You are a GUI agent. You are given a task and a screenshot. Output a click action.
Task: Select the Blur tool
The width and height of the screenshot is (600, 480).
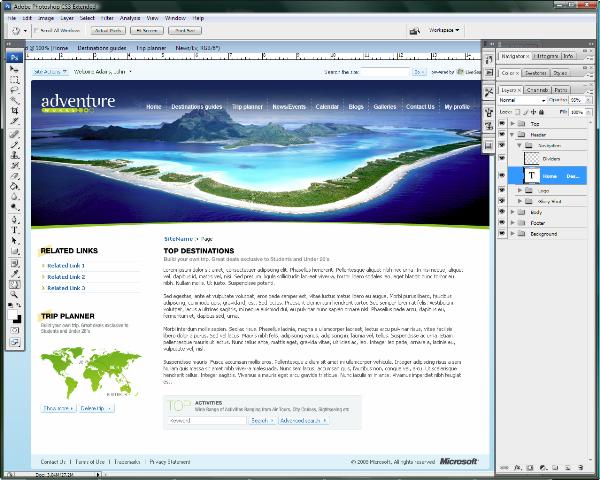(14, 197)
